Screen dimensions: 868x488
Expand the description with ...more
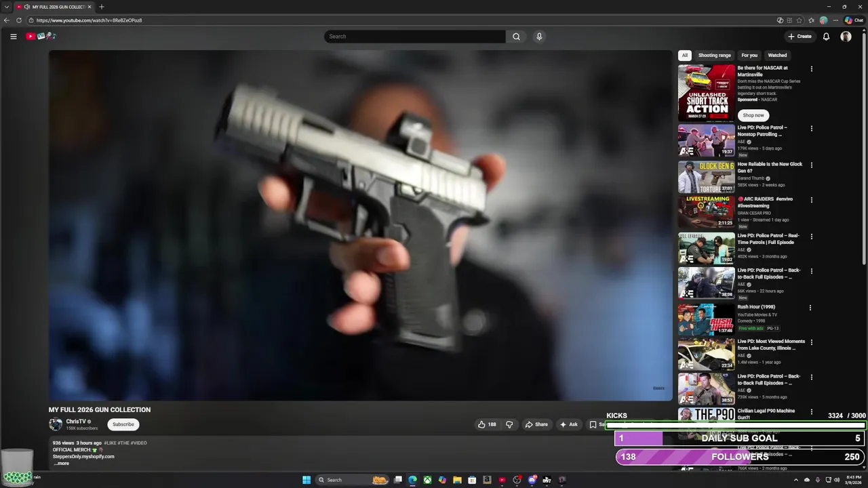point(61,464)
